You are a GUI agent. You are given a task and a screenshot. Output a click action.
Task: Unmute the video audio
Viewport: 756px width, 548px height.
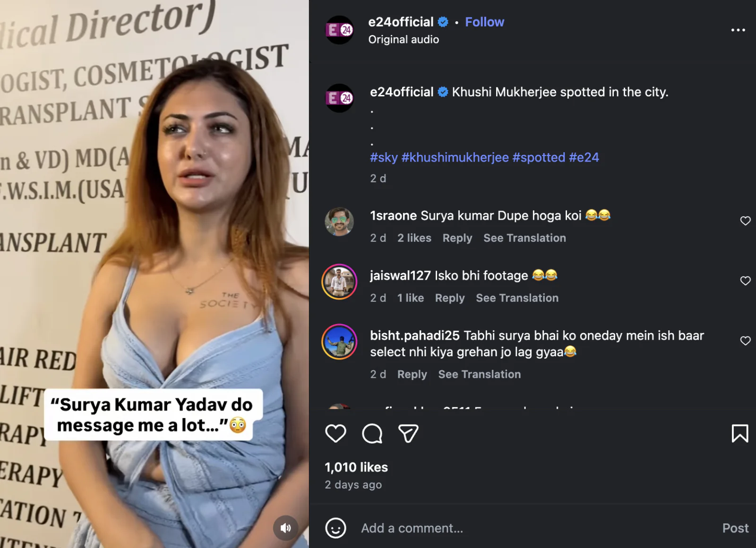(x=285, y=529)
